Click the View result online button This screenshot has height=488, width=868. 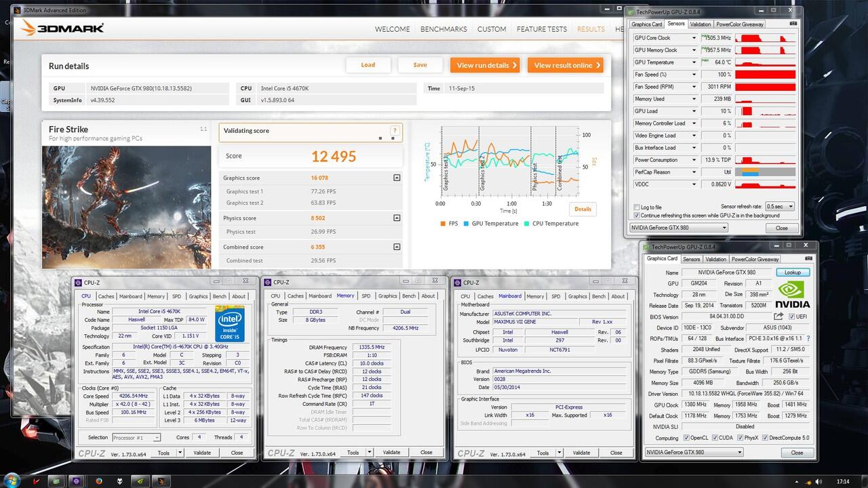click(565, 65)
